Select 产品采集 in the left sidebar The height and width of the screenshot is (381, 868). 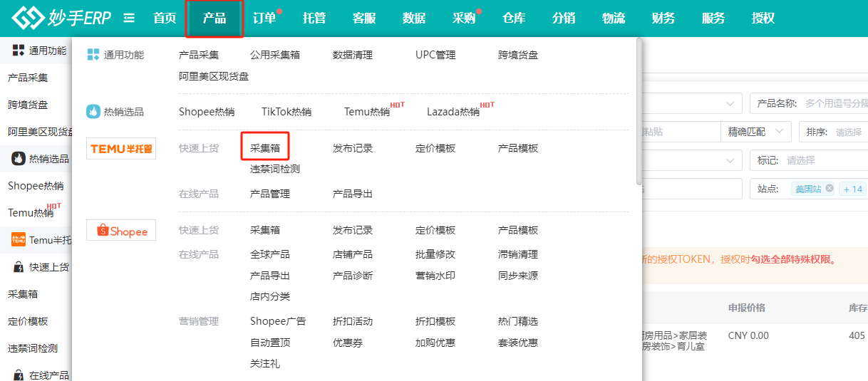28,78
